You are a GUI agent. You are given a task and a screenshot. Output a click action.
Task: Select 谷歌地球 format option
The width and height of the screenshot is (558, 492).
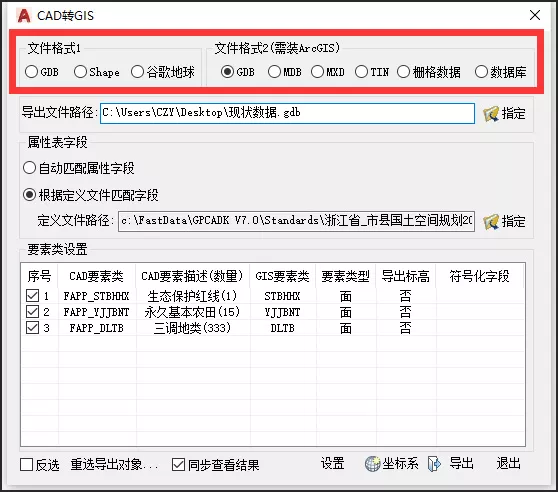137,72
